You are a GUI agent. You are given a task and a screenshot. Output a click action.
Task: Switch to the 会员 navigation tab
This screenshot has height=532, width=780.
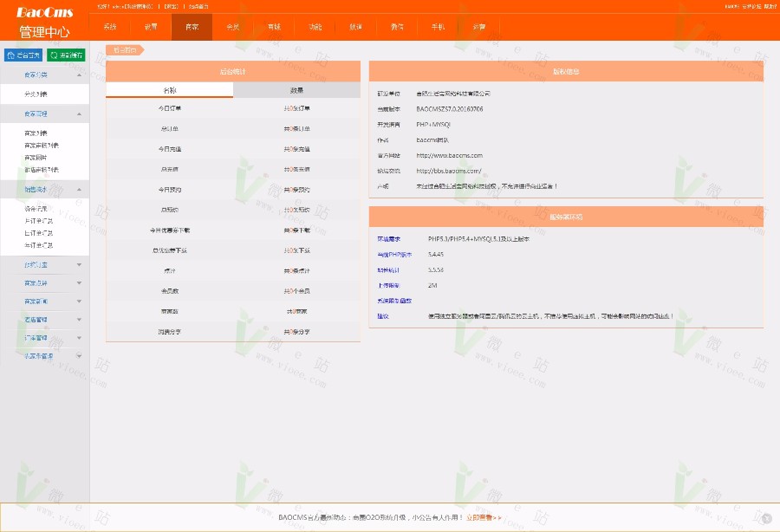pyautogui.click(x=232, y=27)
